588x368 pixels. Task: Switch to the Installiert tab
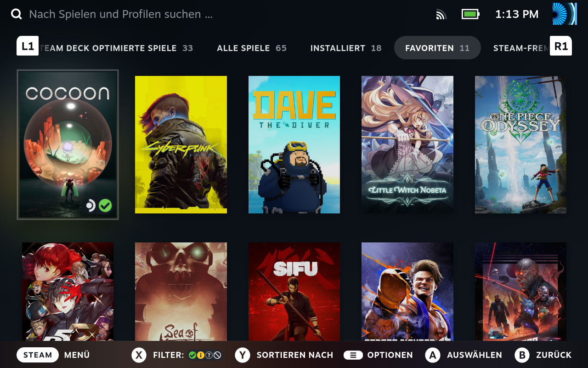click(346, 48)
